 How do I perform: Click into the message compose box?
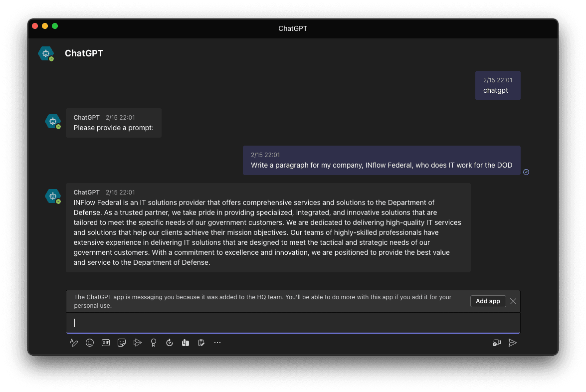(x=293, y=323)
